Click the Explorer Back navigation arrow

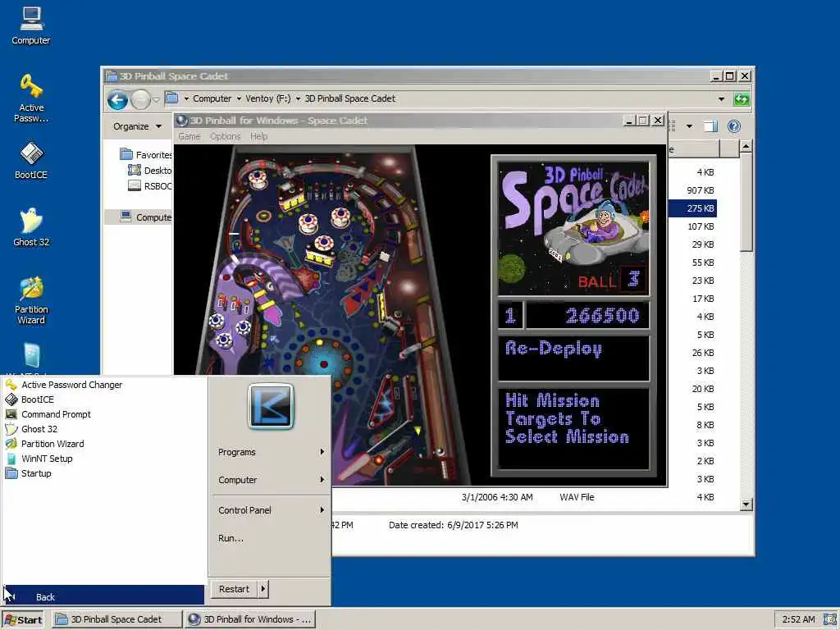pyautogui.click(x=117, y=99)
